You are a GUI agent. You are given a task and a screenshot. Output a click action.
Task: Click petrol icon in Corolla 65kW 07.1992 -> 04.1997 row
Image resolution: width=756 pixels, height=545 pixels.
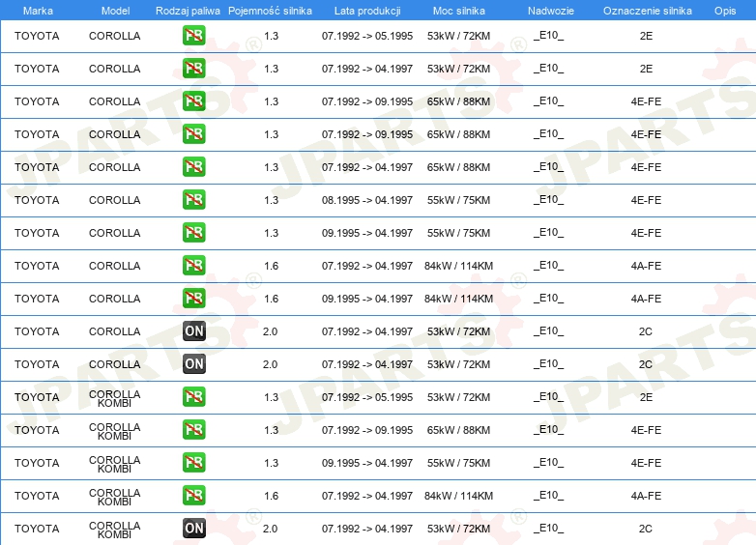193,167
